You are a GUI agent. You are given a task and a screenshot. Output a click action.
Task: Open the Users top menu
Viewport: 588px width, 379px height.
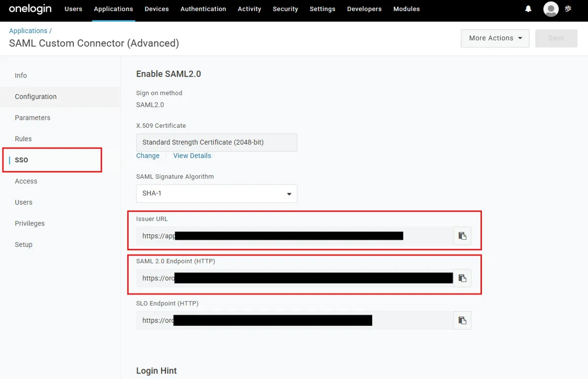(73, 9)
